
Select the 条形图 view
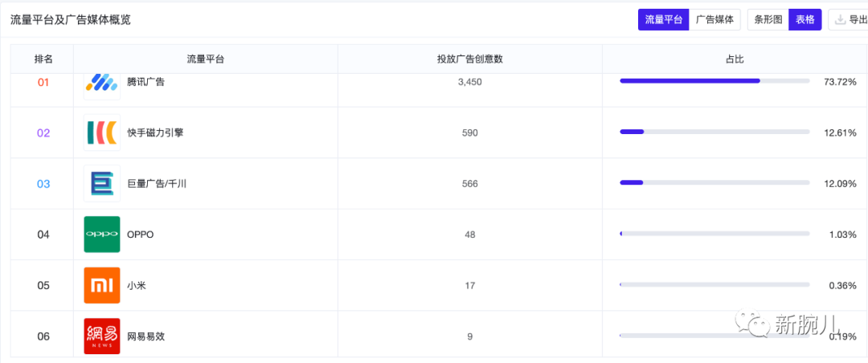point(768,20)
